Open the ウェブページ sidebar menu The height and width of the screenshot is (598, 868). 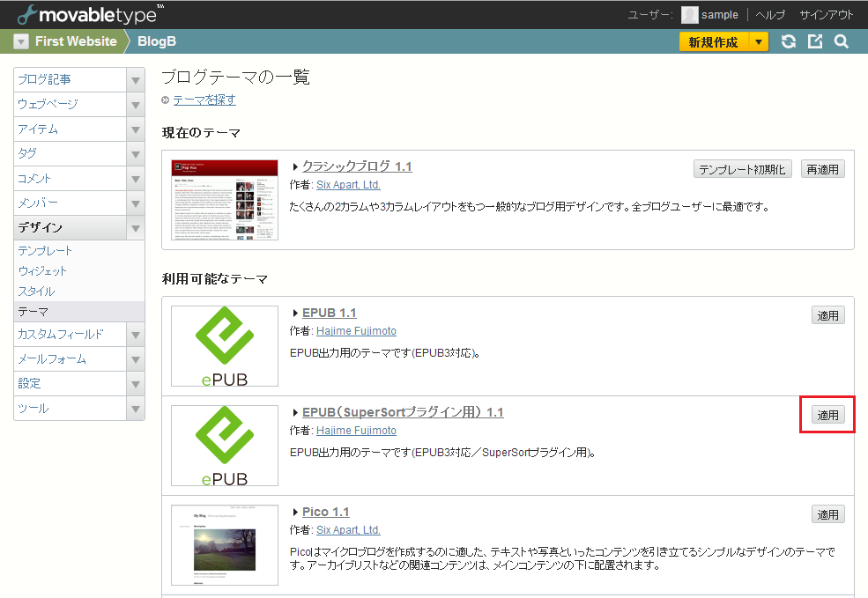(x=70, y=104)
